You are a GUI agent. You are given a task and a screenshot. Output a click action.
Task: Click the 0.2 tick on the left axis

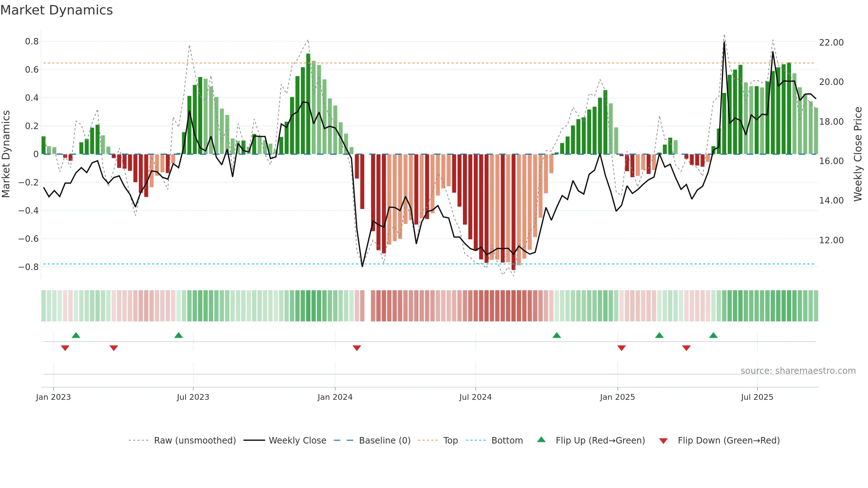click(32, 126)
